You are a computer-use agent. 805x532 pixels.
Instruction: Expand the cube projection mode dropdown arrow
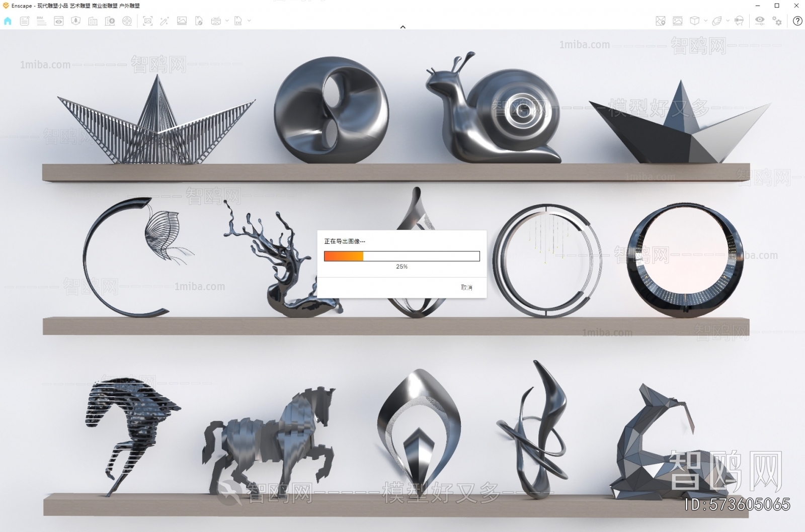(x=705, y=21)
